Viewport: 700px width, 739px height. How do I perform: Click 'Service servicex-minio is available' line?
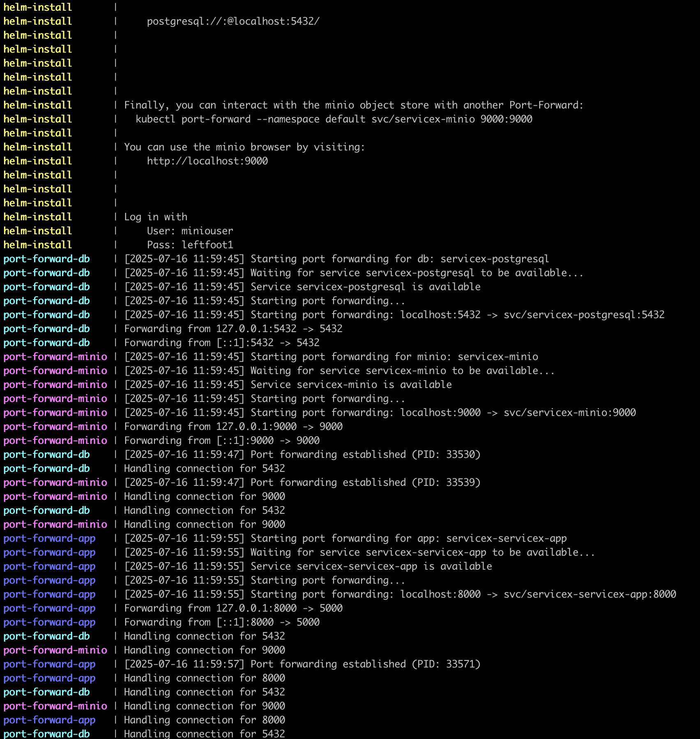coord(288,385)
